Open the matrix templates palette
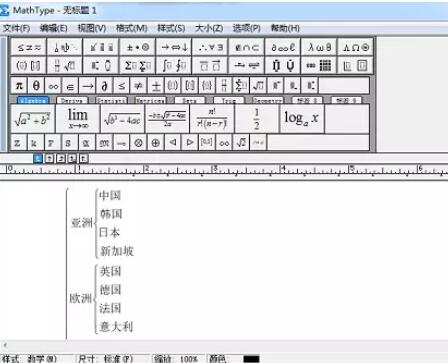This screenshot has height=363, width=448. pos(319,65)
